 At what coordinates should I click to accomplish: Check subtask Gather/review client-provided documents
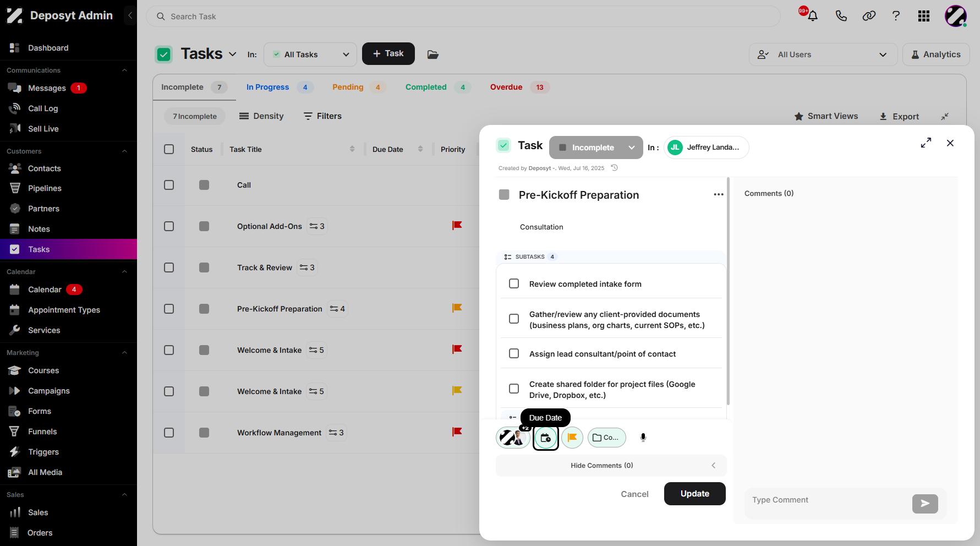click(514, 319)
